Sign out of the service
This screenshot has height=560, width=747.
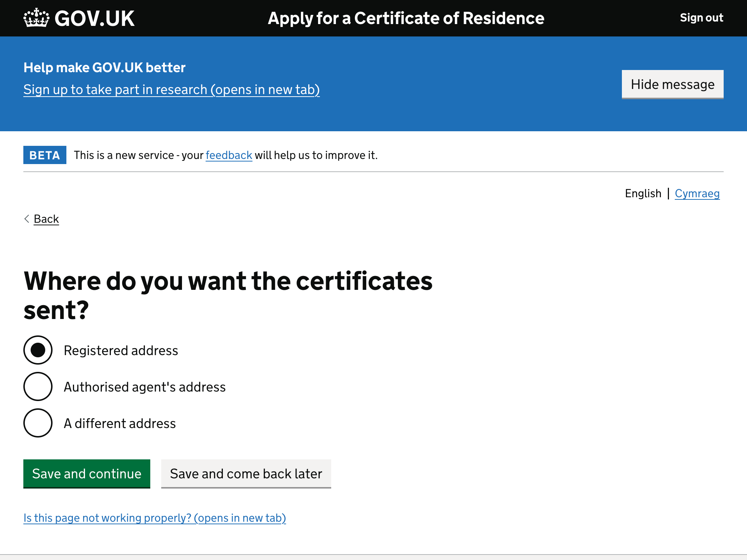click(x=701, y=17)
